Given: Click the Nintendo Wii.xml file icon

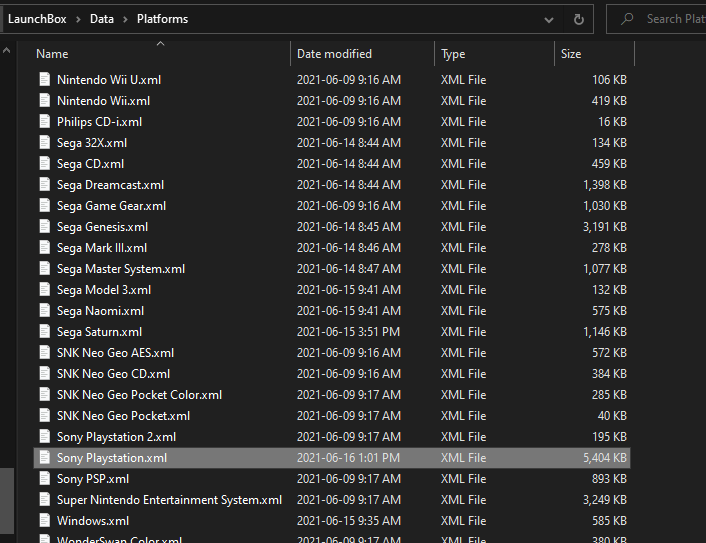Looking at the screenshot, I should click(45, 100).
